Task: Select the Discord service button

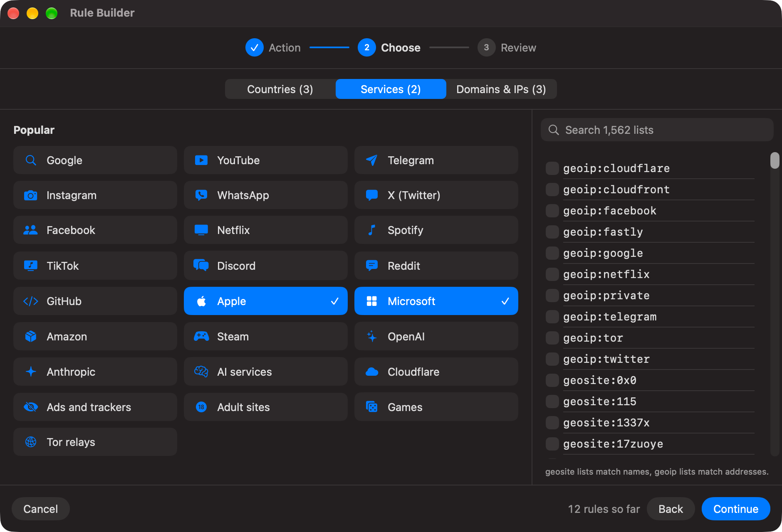Action: tap(266, 266)
